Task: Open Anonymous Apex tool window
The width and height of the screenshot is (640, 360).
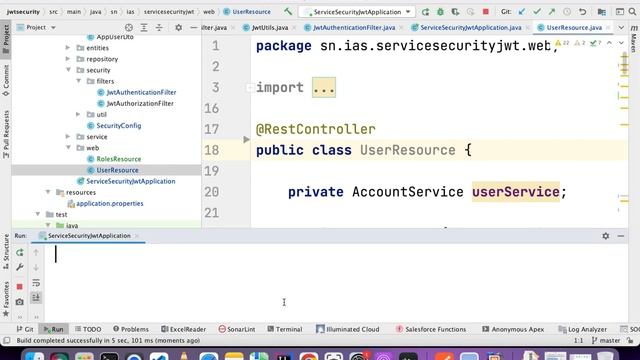Action: [x=513, y=329]
